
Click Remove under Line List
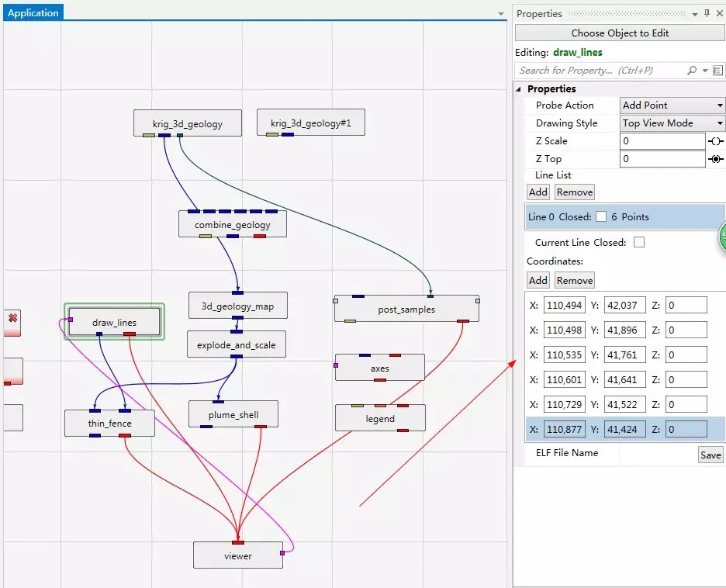pyautogui.click(x=575, y=192)
